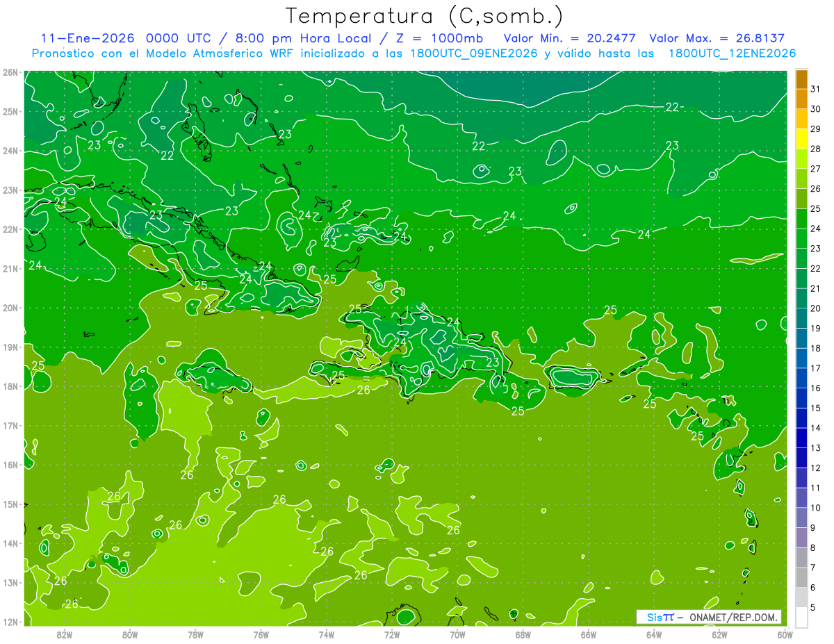The width and height of the screenshot is (834, 644).
Task: Click the "74W" longitude axis label
Action: click(x=327, y=634)
